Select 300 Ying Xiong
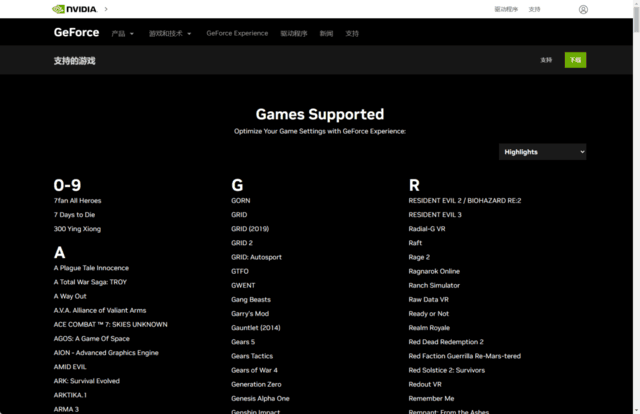Screen dimensions: 640x414 (77, 229)
